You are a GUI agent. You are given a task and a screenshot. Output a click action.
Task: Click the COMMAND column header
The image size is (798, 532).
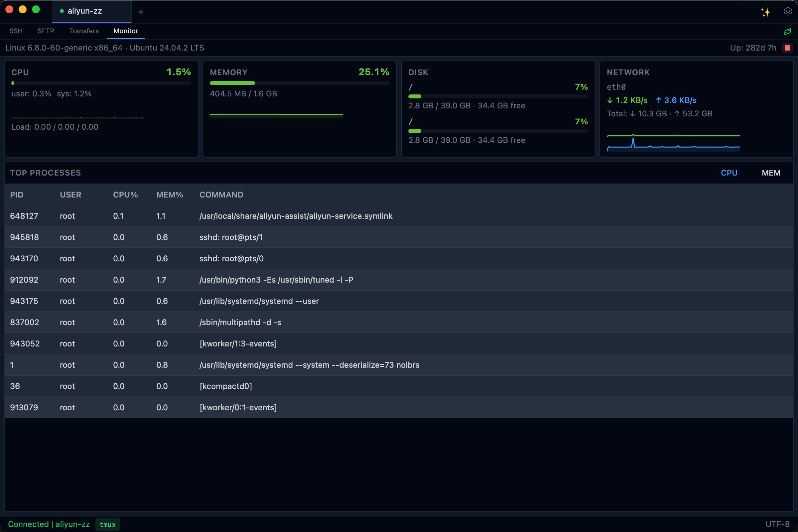pyautogui.click(x=221, y=195)
